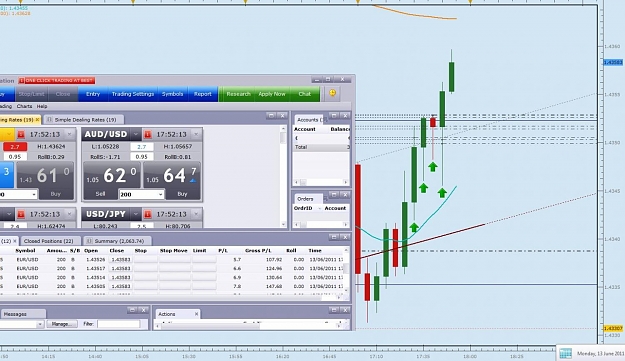The height and width of the screenshot is (361, 625).
Task: Click the blue 1.43583 price marker
Action: (x=613, y=63)
